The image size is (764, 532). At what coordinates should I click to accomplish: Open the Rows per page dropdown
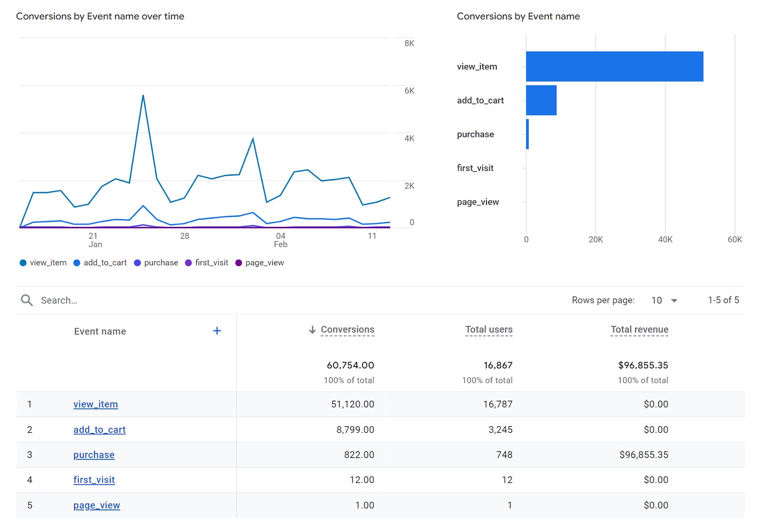click(674, 300)
